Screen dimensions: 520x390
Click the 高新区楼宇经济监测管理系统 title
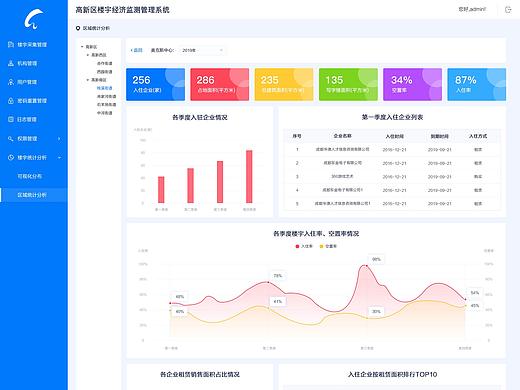click(x=122, y=10)
